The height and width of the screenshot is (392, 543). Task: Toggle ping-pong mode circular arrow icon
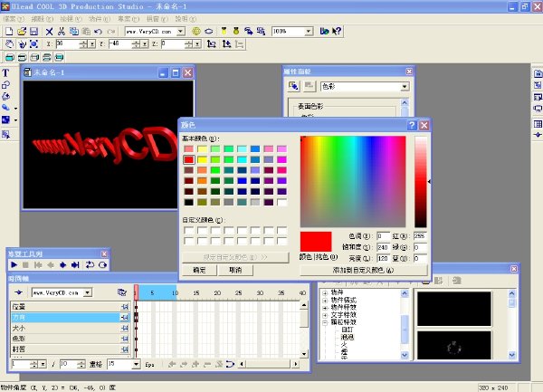[102, 265]
